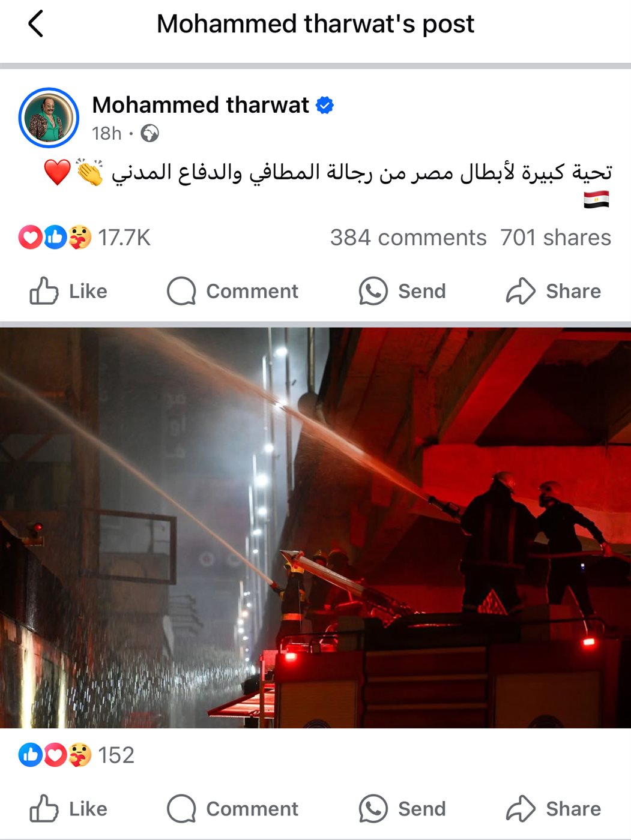Image resolution: width=631 pixels, height=840 pixels.
Task: View the 17.7K post reactions
Action: (x=85, y=238)
